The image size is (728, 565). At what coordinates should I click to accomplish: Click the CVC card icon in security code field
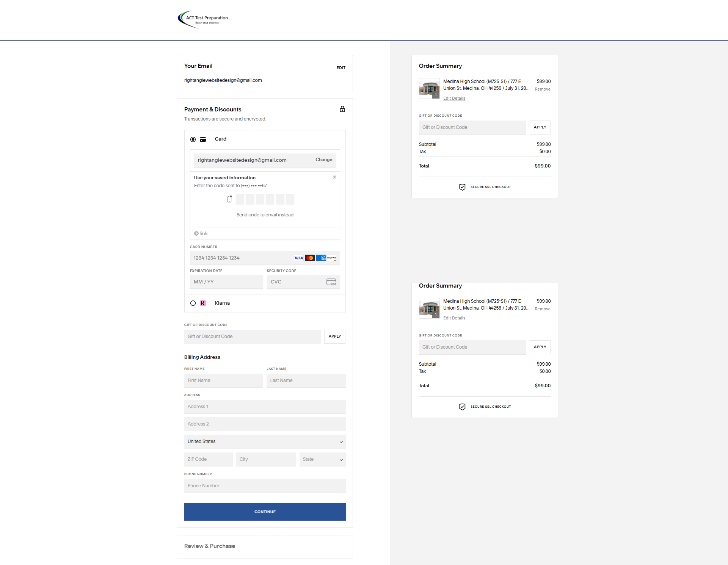[331, 282]
